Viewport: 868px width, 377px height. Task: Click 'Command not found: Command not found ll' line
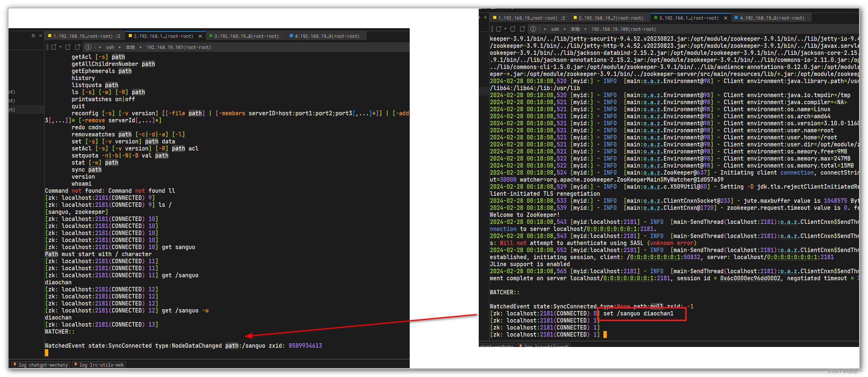point(110,191)
